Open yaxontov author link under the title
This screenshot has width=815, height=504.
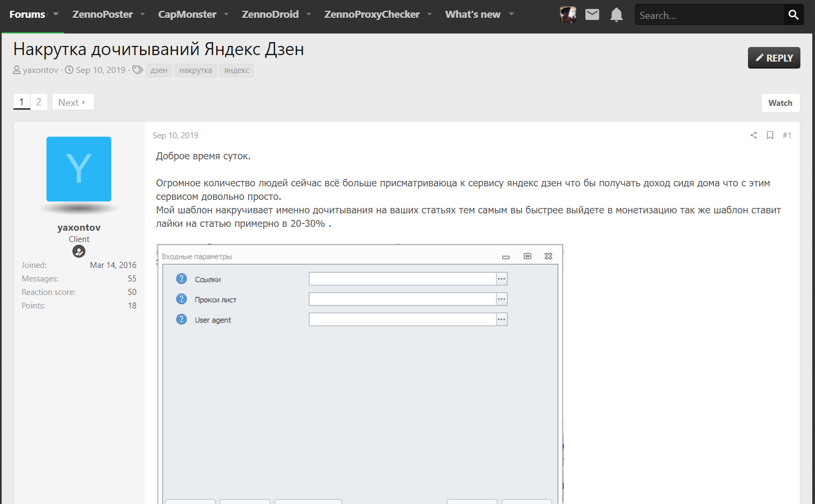(41, 70)
